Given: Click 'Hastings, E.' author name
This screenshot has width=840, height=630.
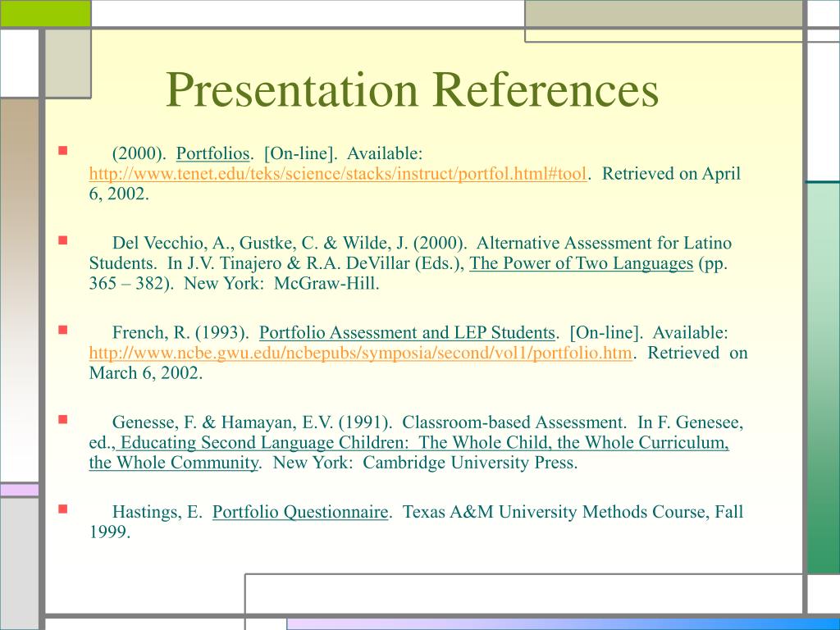Looking at the screenshot, I should tap(157, 512).
